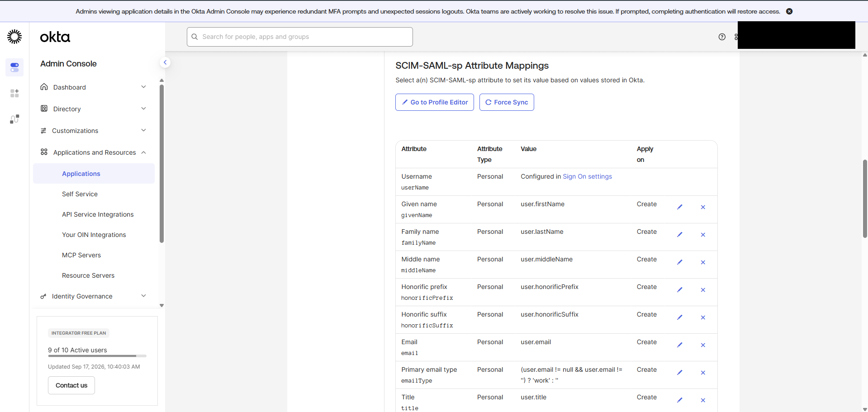Image resolution: width=868 pixels, height=412 pixels.
Task: Edit the Title attribute mapping
Action: click(679, 400)
